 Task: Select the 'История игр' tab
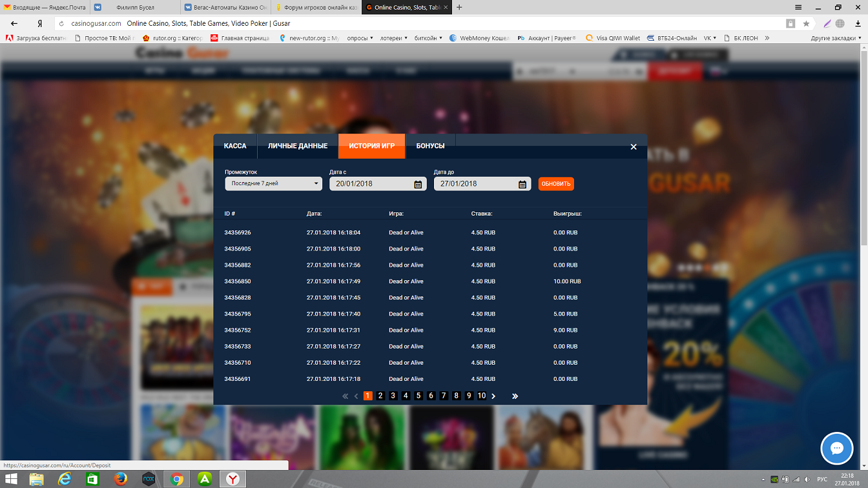372,146
